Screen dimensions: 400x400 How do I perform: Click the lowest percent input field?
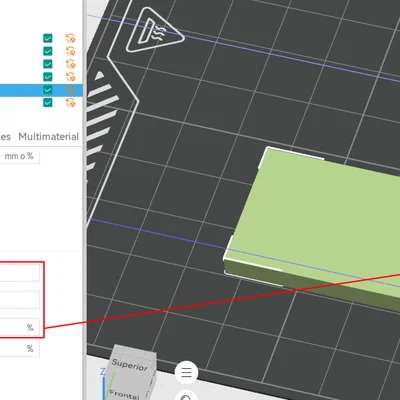20,349
